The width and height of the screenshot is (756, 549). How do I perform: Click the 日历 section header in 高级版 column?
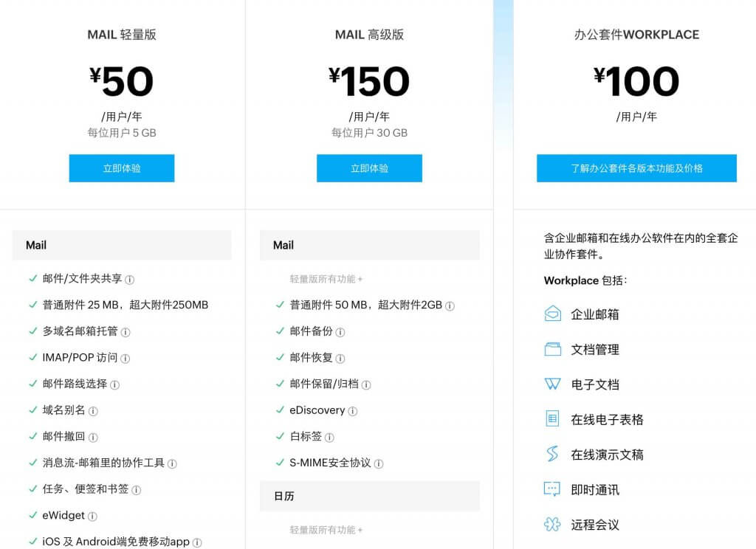pos(369,496)
